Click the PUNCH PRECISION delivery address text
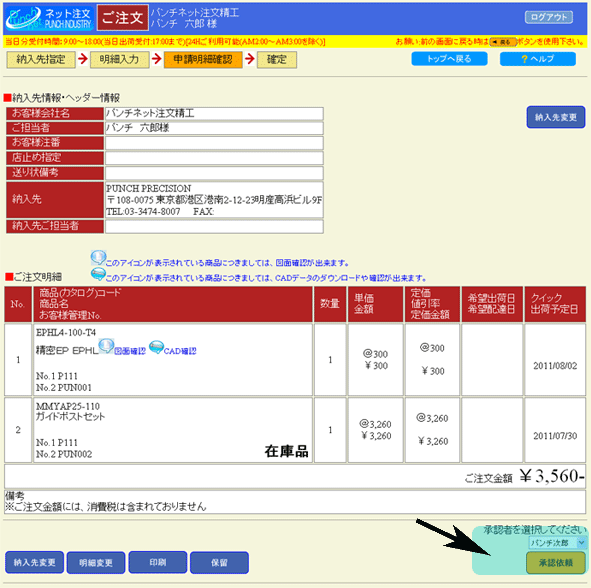The height and width of the screenshot is (588, 591). (x=214, y=200)
